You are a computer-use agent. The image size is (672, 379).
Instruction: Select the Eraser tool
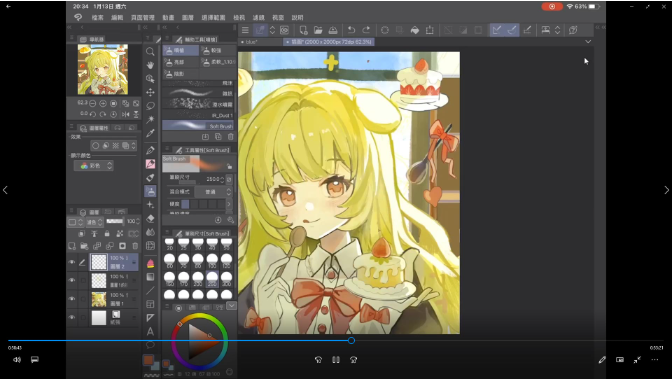click(150, 219)
